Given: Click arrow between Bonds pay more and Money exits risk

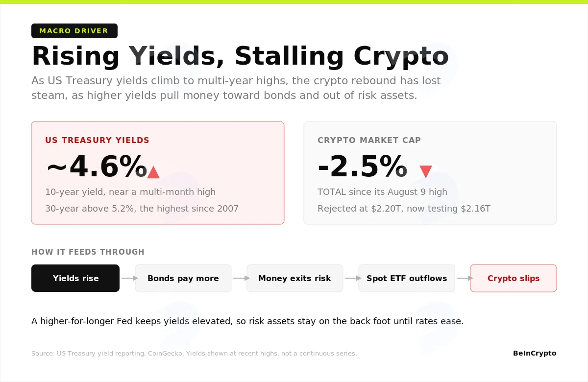Looking at the screenshot, I should [x=239, y=278].
